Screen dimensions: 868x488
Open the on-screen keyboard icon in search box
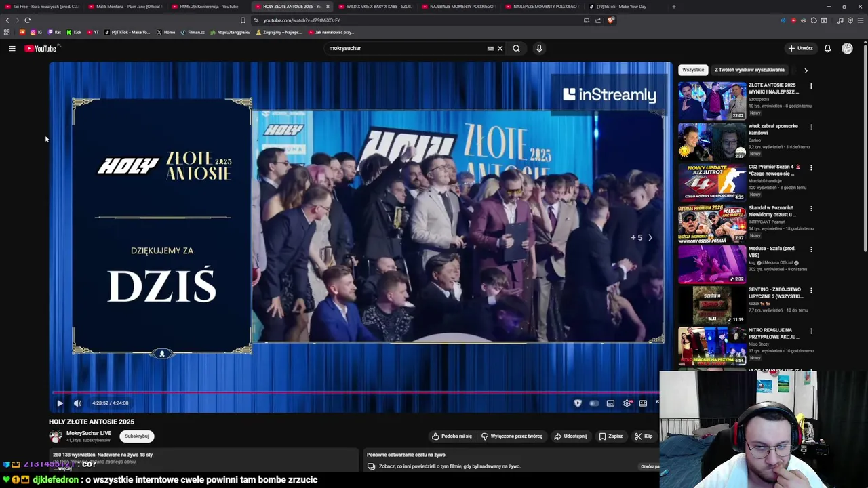(x=490, y=48)
